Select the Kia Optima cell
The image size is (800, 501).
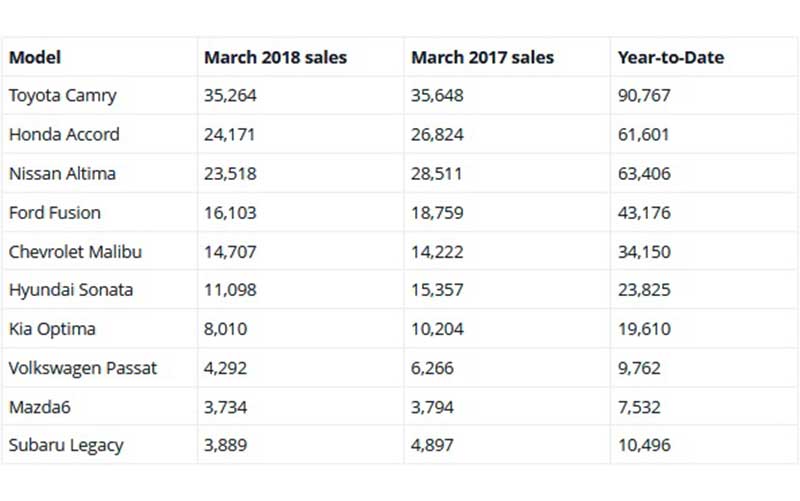coord(52,329)
